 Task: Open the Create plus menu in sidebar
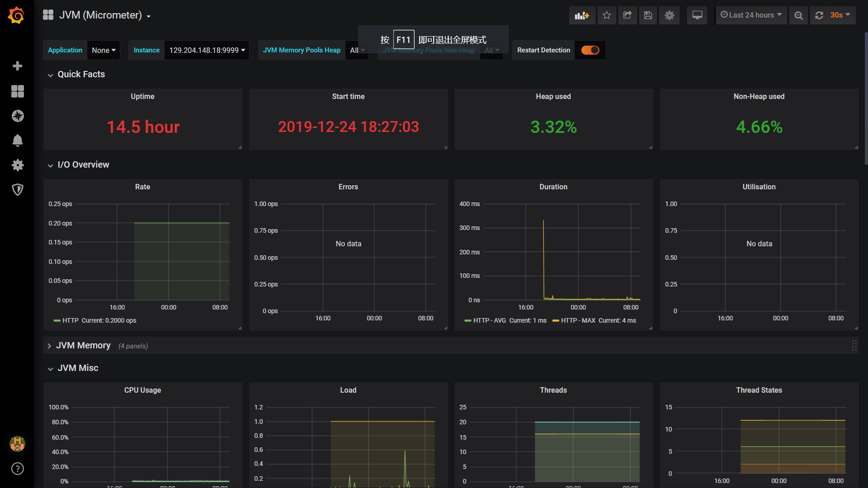click(x=17, y=66)
